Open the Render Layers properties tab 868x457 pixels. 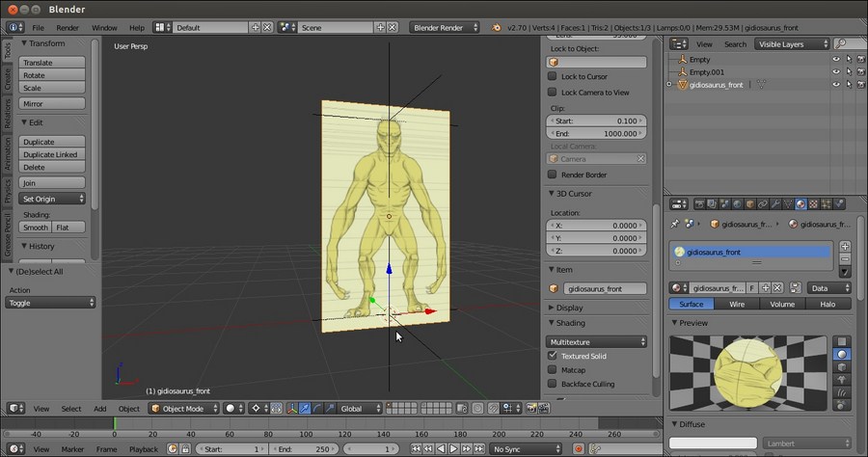[712, 204]
